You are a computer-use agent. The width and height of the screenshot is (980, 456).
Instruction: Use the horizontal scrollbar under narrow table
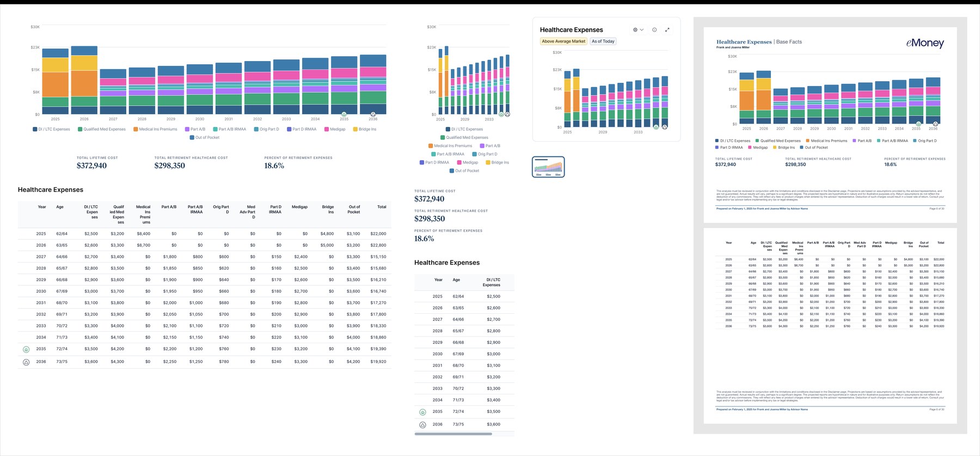[x=453, y=434]
